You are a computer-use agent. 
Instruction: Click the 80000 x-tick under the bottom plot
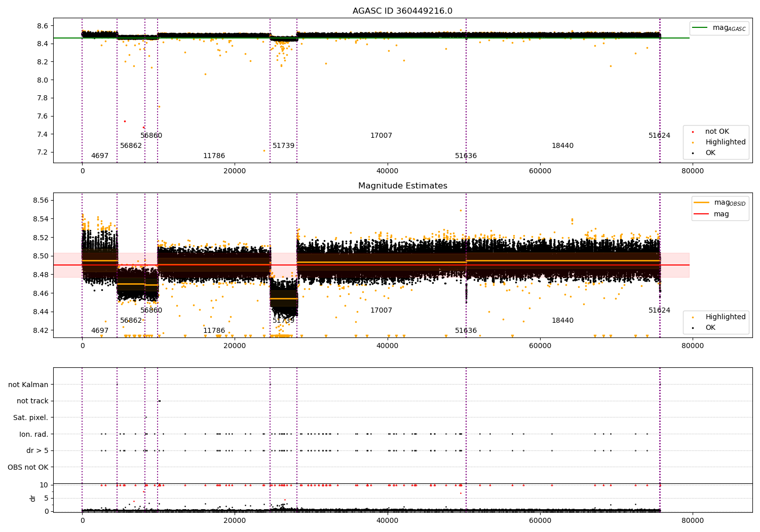(693, 520)
